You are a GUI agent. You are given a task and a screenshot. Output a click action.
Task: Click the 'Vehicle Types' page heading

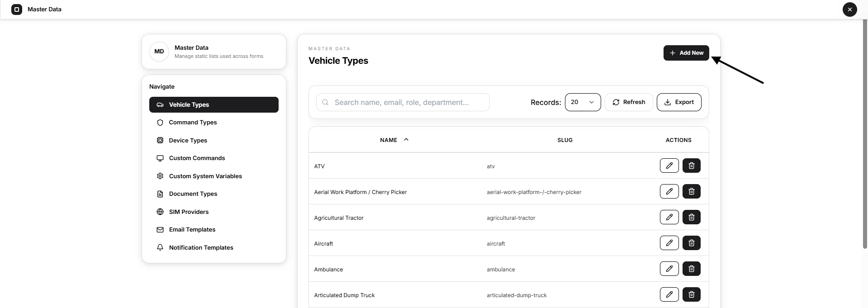tap(338, 61)
